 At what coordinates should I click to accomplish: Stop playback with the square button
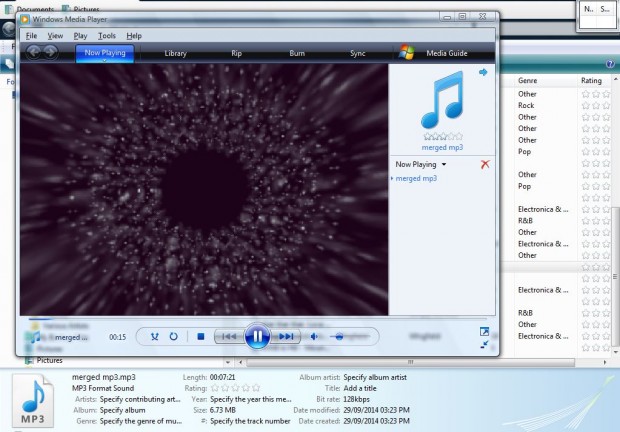(x=200, y=336)
